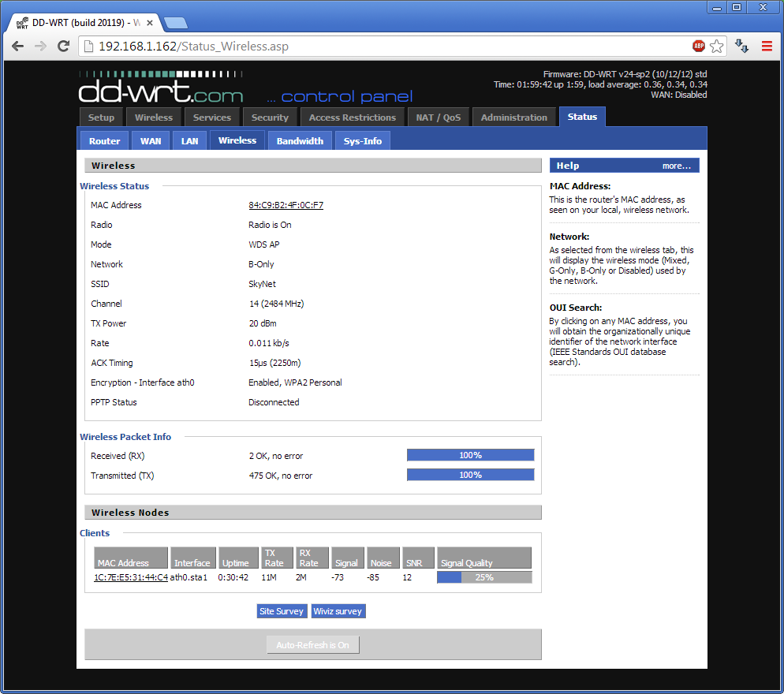
Task: Click client MAC address 1C:7E:E5:31:44:C4 link
Action: tap(131, 577)
